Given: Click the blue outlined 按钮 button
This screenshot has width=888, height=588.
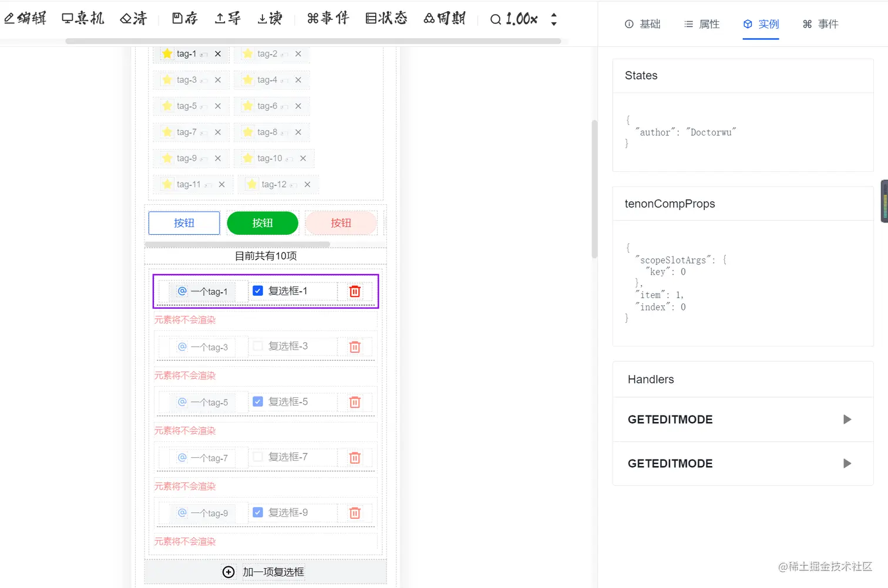Looking at the screenshot, I should [184, 223].
